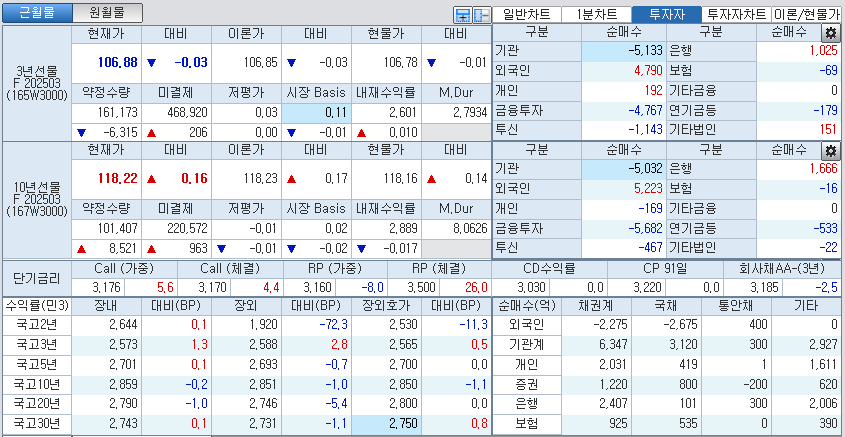
Task: Open the 1분차트 tab
Action: point(596,15)
